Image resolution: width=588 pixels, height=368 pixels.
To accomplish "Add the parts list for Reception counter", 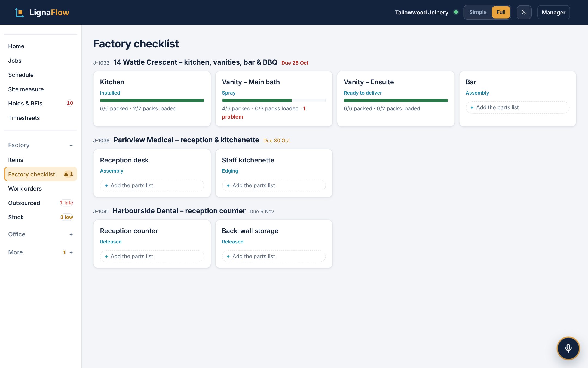I will pyautogui.click(x=152, y=257).
